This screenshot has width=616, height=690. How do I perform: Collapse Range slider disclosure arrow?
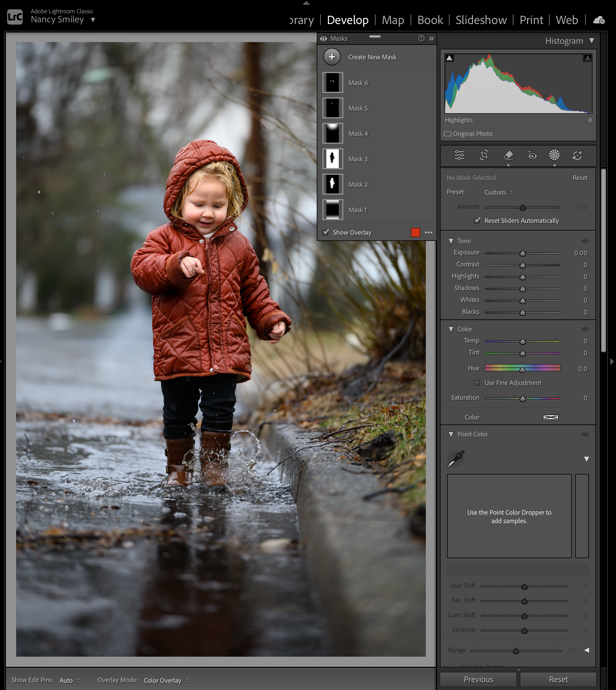pos(587,650)
